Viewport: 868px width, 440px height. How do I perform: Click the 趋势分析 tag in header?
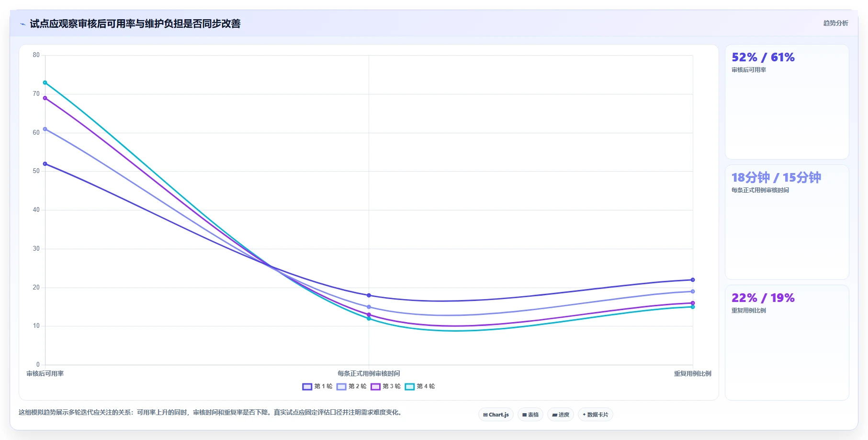[x=835, y=23]
